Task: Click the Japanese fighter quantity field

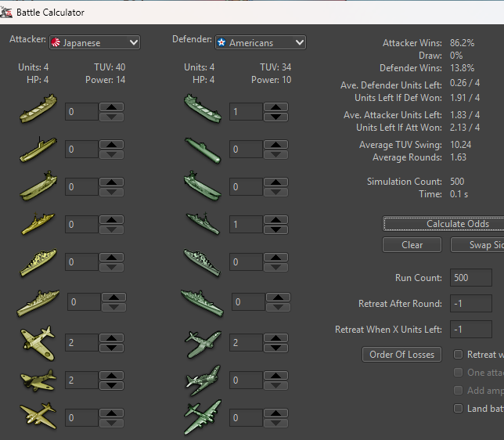Action: (81, 343)
